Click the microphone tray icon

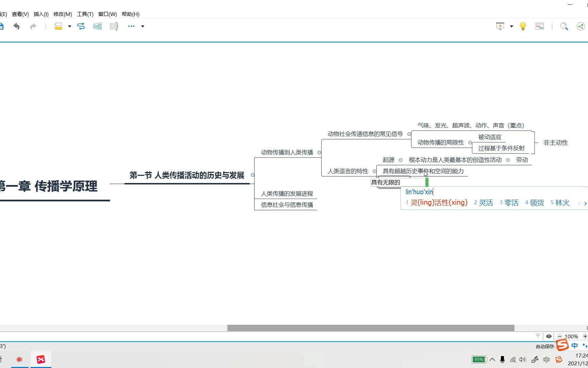click(503, 359)
